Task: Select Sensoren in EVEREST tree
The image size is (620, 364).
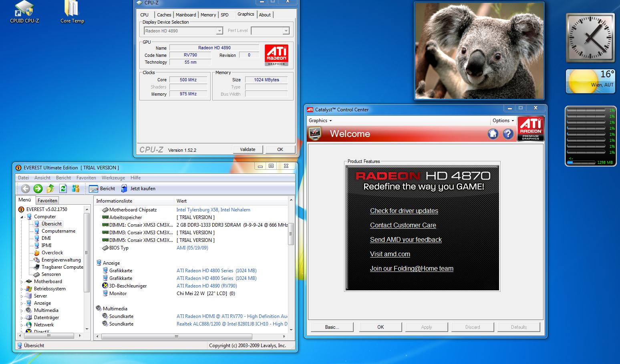Action: point(51,274)
